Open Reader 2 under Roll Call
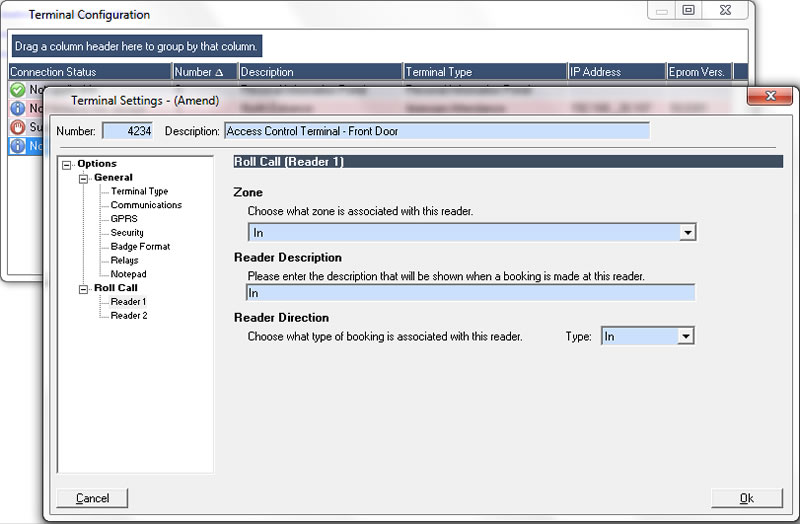The height and width of the screenshot is (524, 800). (128, 315)
